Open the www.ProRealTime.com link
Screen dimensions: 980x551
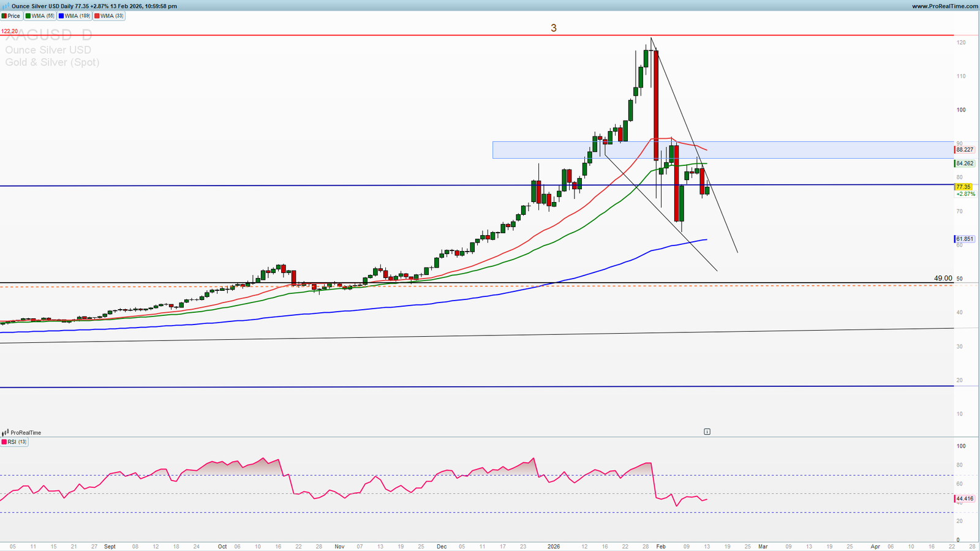coord(944,6)
